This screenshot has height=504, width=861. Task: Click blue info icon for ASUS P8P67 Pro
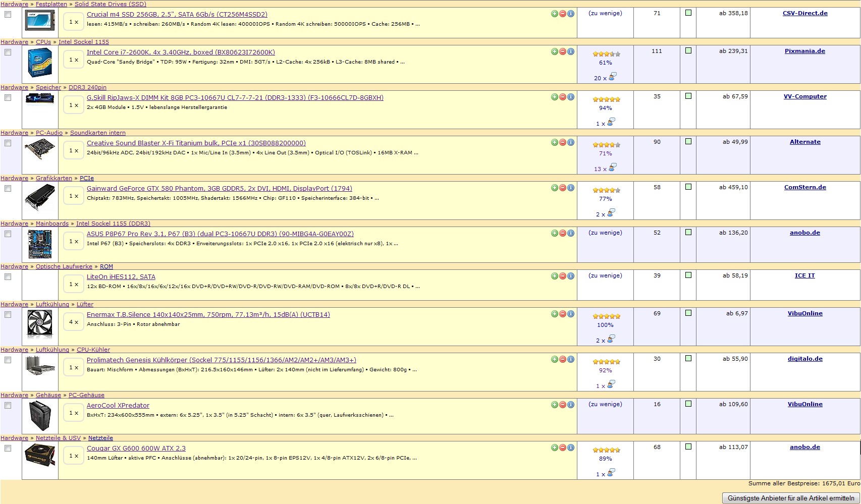pyautogui.click(x=570, y=233)
